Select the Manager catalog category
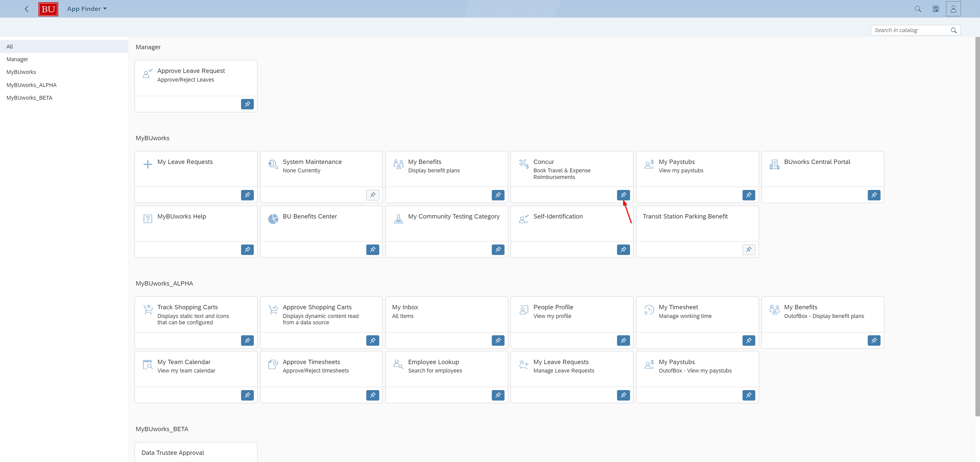980x462 pixels. 64,59
